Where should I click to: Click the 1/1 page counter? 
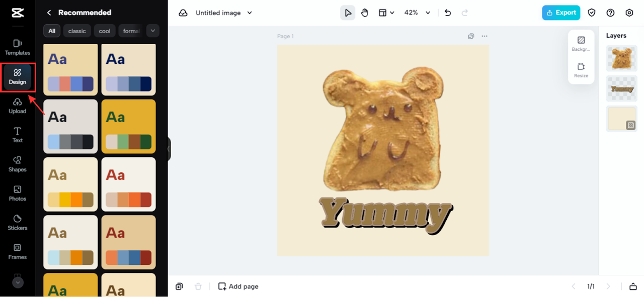coord(591,286)
